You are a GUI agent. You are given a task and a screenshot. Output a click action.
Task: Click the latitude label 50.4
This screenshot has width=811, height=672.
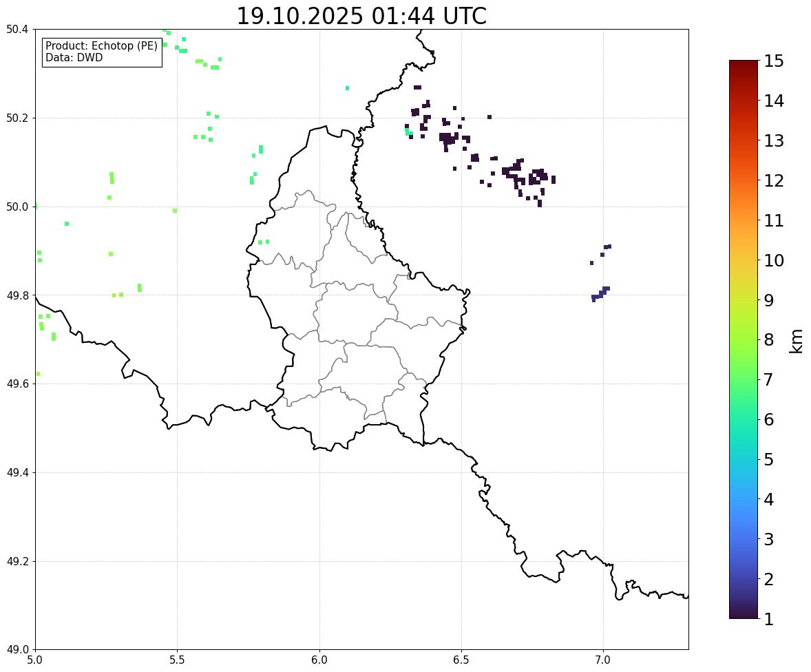coord(17,30)
